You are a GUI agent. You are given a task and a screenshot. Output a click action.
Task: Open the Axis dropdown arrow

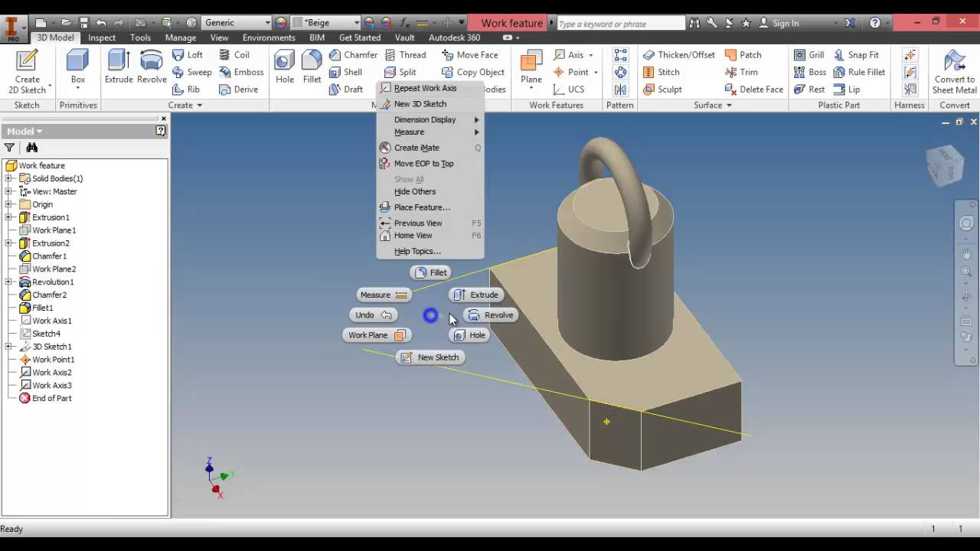[x=591, y=55]
